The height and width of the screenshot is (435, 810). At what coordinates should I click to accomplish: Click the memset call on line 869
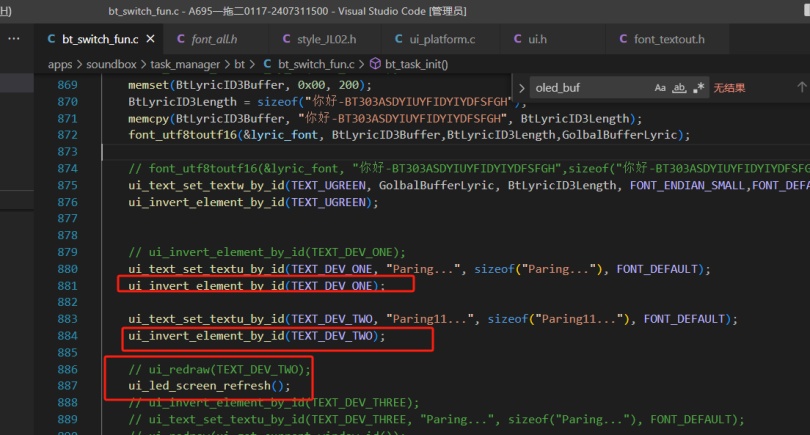(x=250, y=85)
